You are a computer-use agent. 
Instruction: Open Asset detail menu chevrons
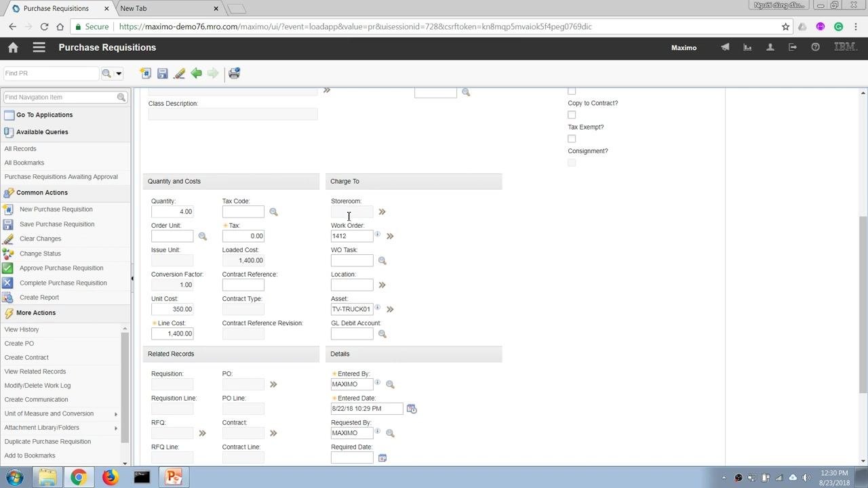point(390,310)
